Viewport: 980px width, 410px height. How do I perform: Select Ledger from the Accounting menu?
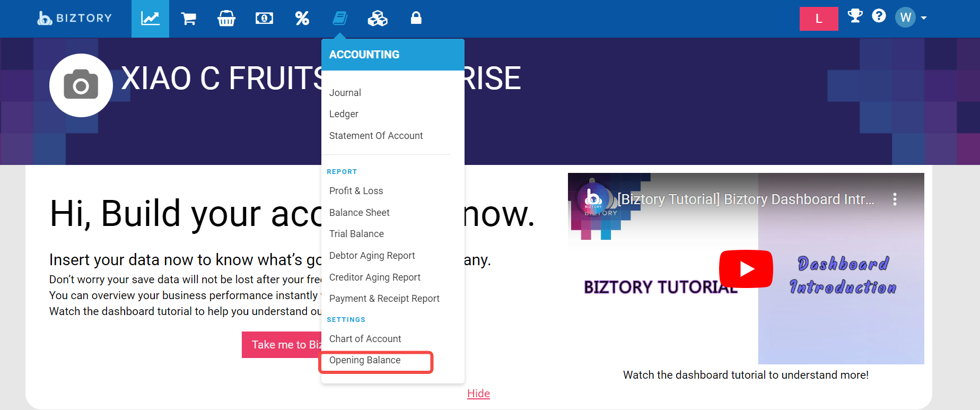coord(344,114)
